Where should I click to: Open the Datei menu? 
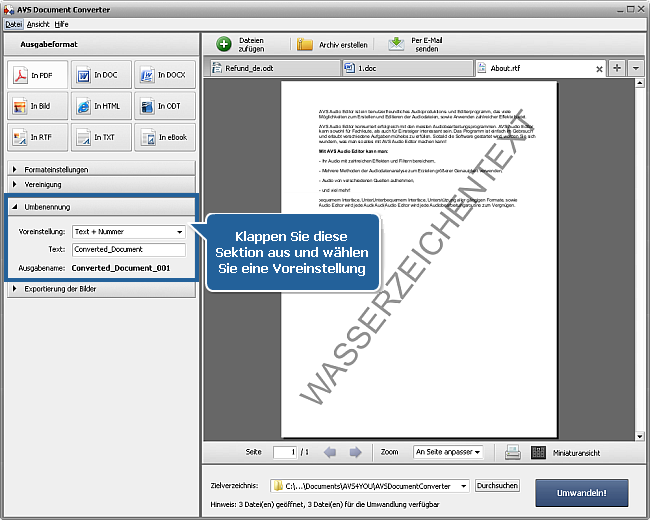[x=14, y=24]
